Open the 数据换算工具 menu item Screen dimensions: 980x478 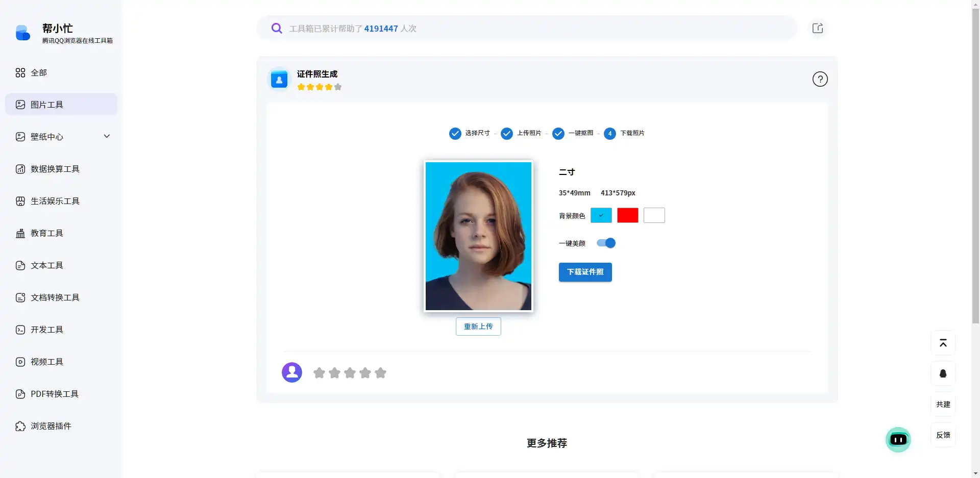pyautogui.click(x=61, y=169)
